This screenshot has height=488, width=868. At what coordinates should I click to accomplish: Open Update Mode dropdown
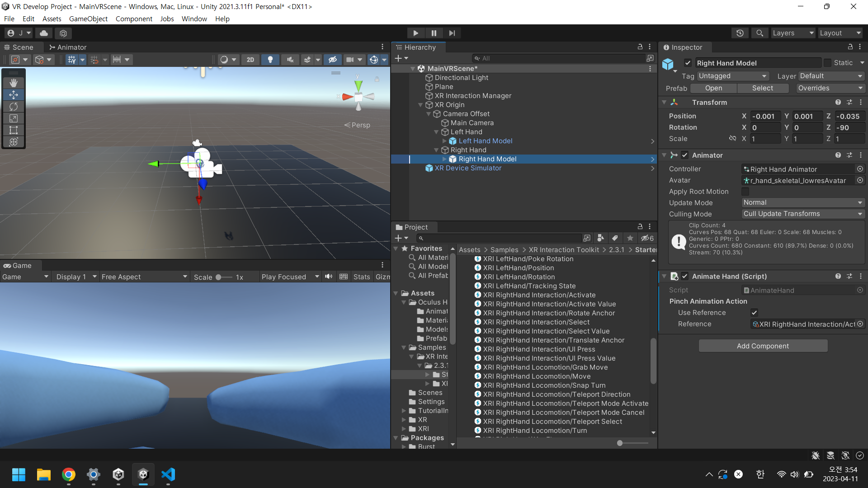803,202
